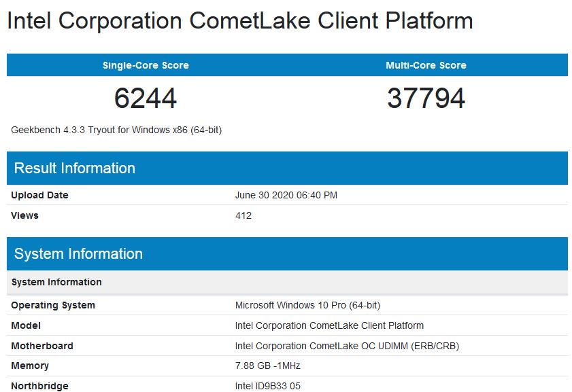This screenshot has width=572, height=392.
Task: Click the gray System Information table subheader
Action: click(56, 282)
